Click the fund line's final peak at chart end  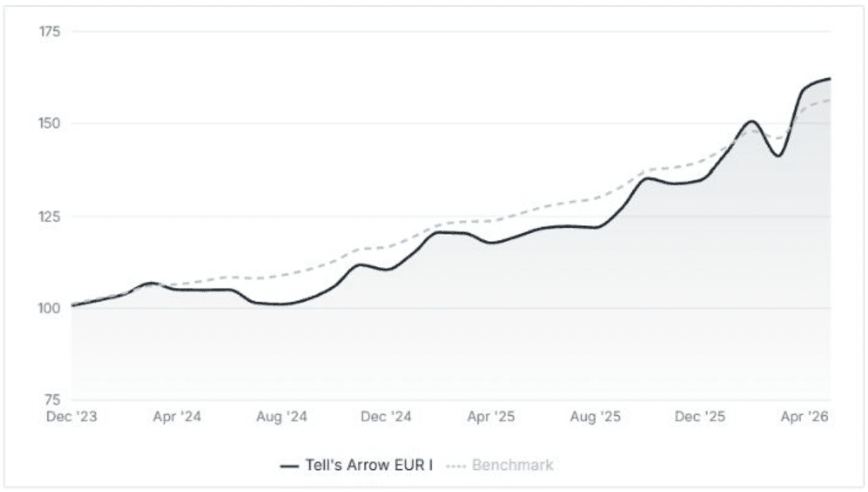tap(829, 79)
